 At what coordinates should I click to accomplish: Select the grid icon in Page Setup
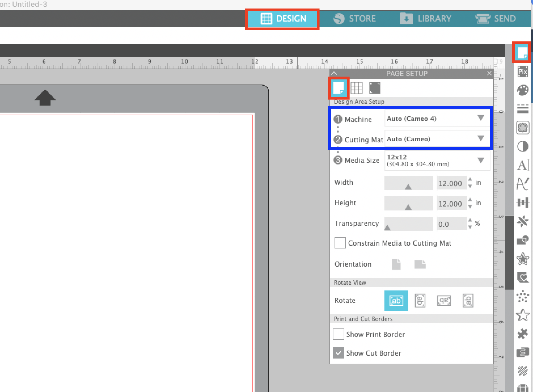coord(357,88)
